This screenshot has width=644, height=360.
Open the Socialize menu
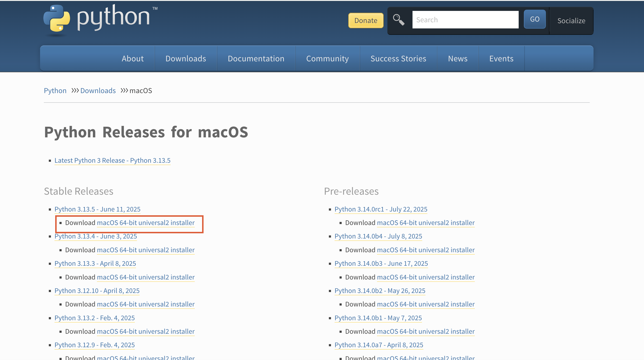pos(571,21)
